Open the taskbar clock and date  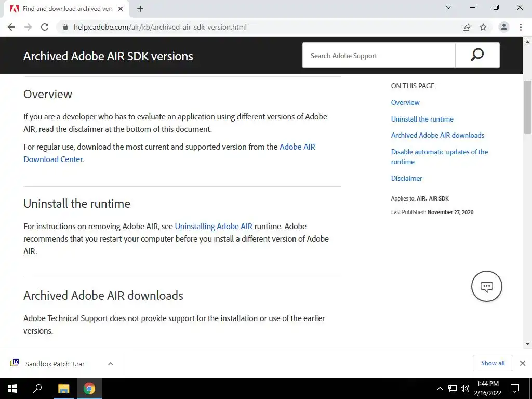pos(487,389)
